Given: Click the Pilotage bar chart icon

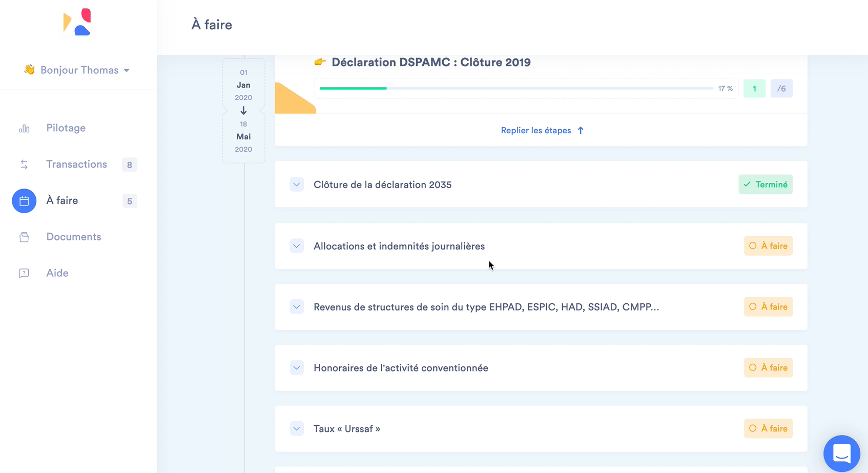Looking at the screenshot, I should [24, 129].
